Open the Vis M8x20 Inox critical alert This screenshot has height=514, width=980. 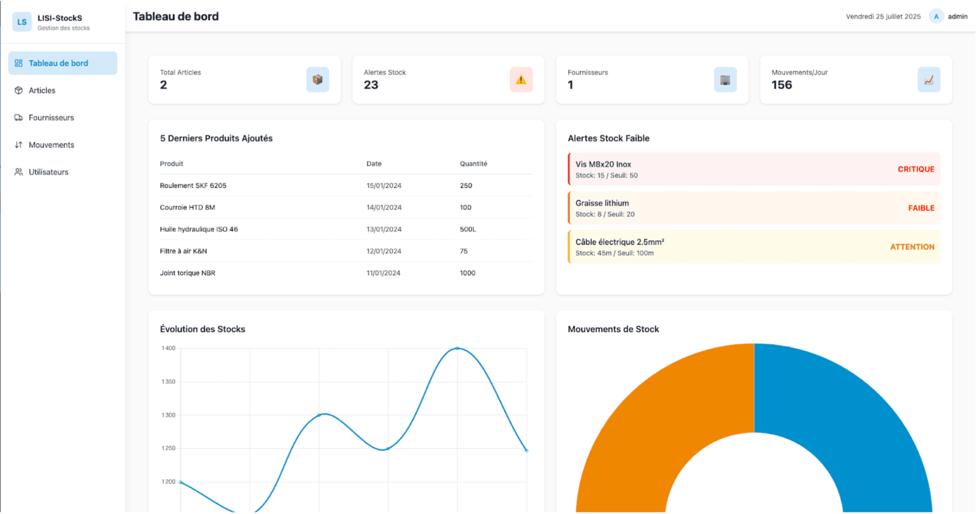click(754, 169)
